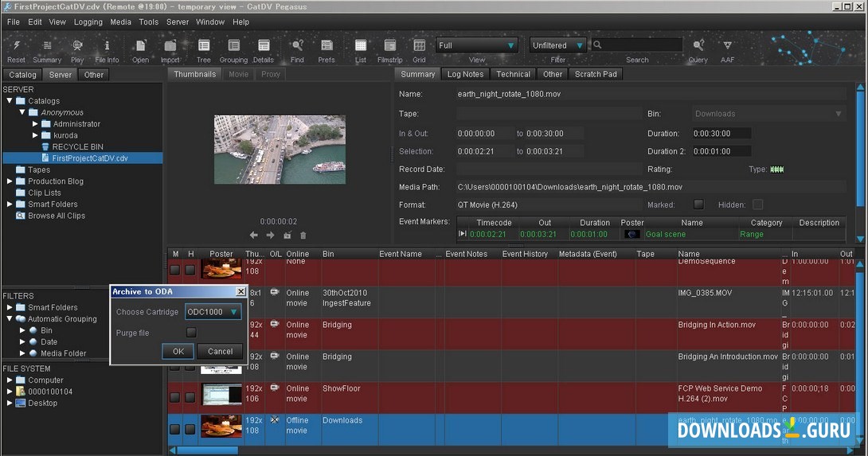
Task: Open the Import toolbar icon
Action: (x=170, y=47)
